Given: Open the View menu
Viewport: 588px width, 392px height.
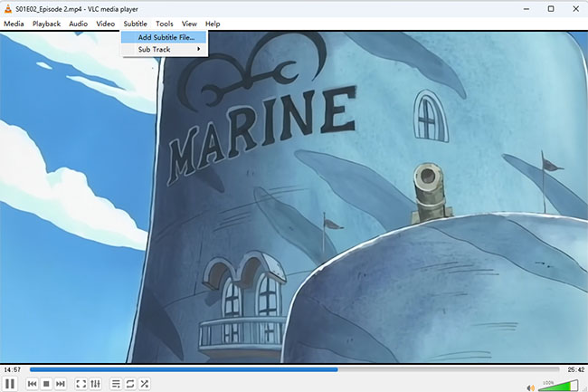Looking at the screenshot, I should (189, 24).
